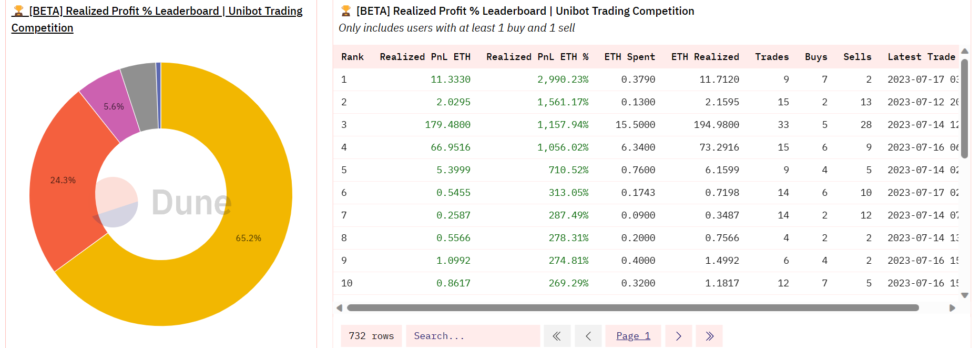Jump to the last results page

tap(709, 336)
